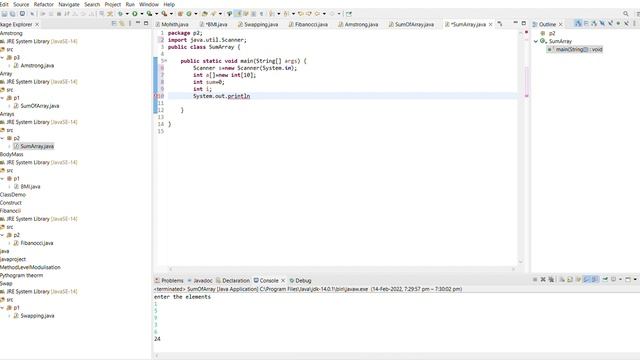This screenshot has width=640, height=360.
Task: Click the Run (green play) toolbar button
Action: coord(135,13)
